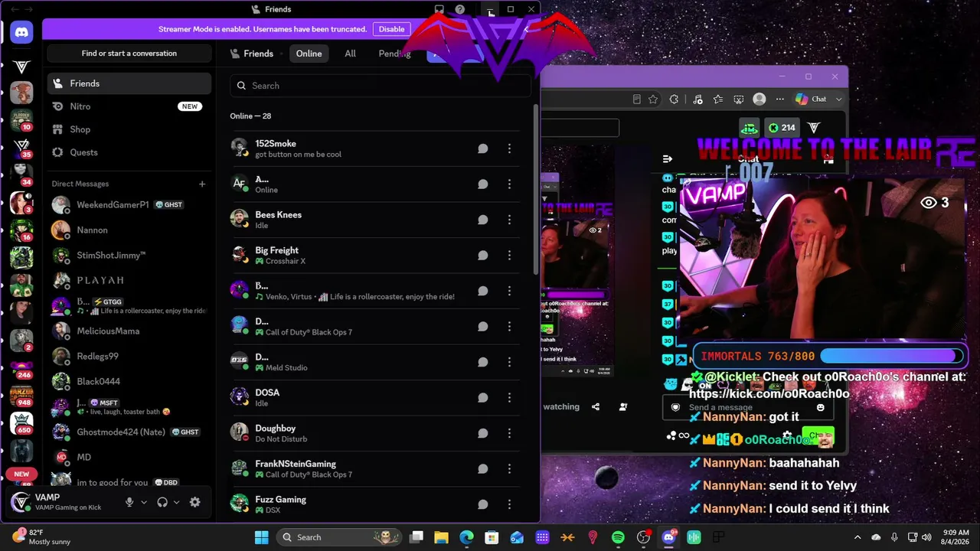Screen dimensions: 980x551
Task: Open more options for Bees Knees
Action: coord(509,220)
